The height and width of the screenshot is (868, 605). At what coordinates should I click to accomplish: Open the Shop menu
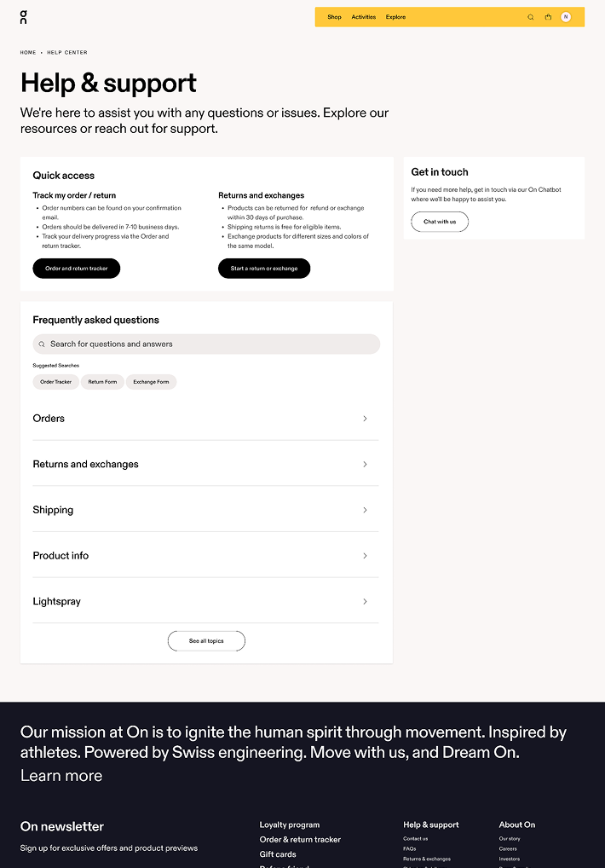click(334, 17)
